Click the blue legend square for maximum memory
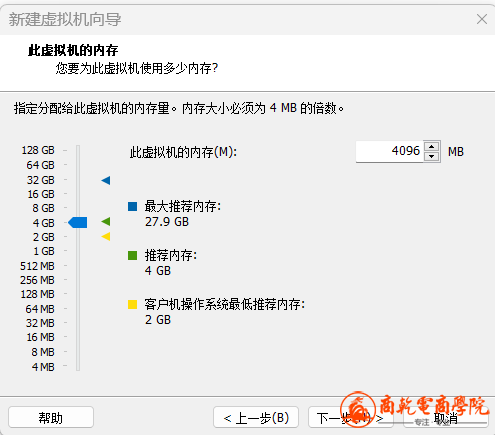Image resolution: width=495 pixels, height=435 pixels. [132, 206]
